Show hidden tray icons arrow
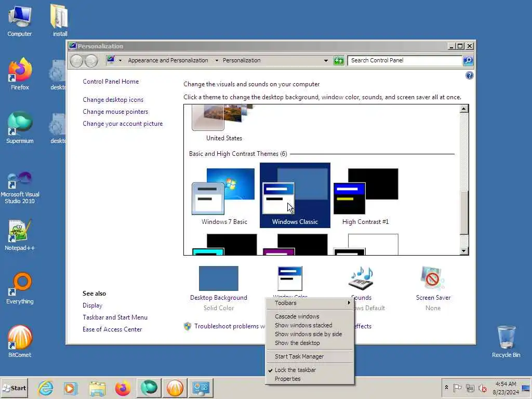This screenshot has width=532, height=399. (446, 388)
